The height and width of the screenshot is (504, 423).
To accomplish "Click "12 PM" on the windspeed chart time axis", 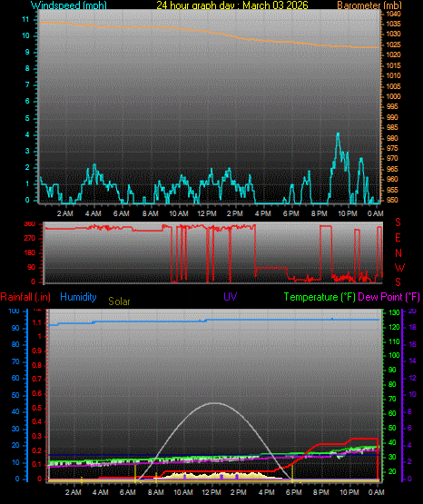I will tap(207, 213).
